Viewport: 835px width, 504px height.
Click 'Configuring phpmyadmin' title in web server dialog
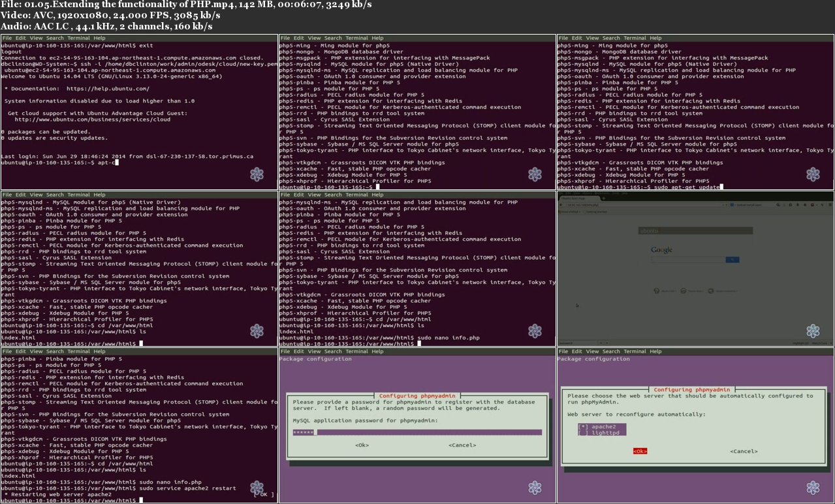tap(692, 390)
